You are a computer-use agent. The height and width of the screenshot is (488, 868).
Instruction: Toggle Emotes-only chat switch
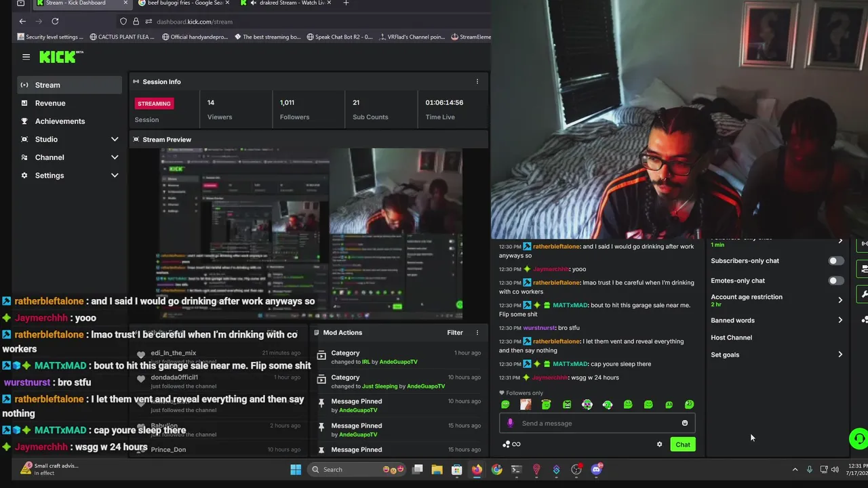pyautogui.click(x=835, y=281)
